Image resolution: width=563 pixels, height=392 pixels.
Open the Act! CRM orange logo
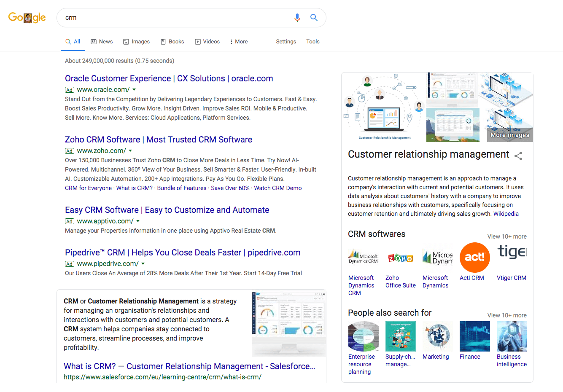(474, 257)
